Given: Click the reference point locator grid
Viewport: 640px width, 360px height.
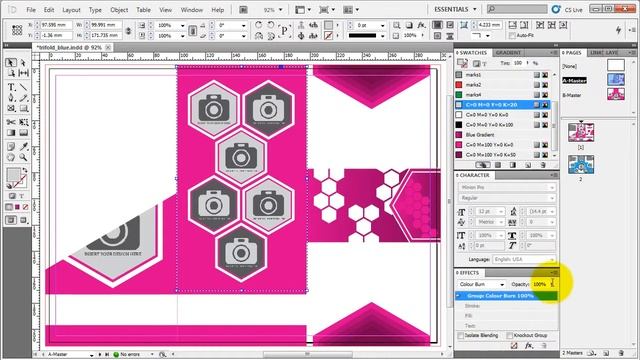Looking at the screenshot, I should 17,30.
